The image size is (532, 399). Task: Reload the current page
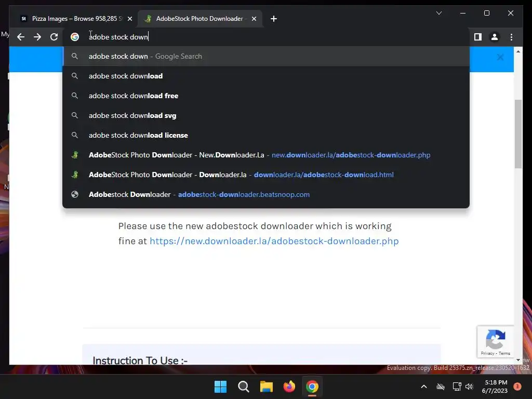point(54,37)
